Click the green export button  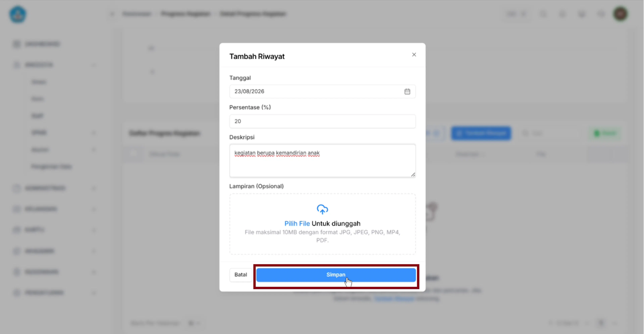[x=605, y=133]
